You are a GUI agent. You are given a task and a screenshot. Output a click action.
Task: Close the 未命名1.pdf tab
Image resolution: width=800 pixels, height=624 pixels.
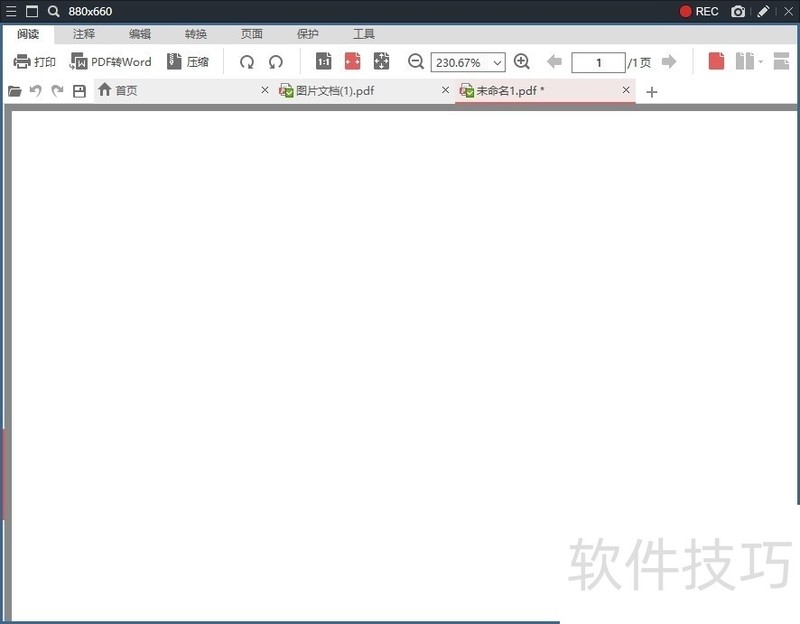click(626, 90)
